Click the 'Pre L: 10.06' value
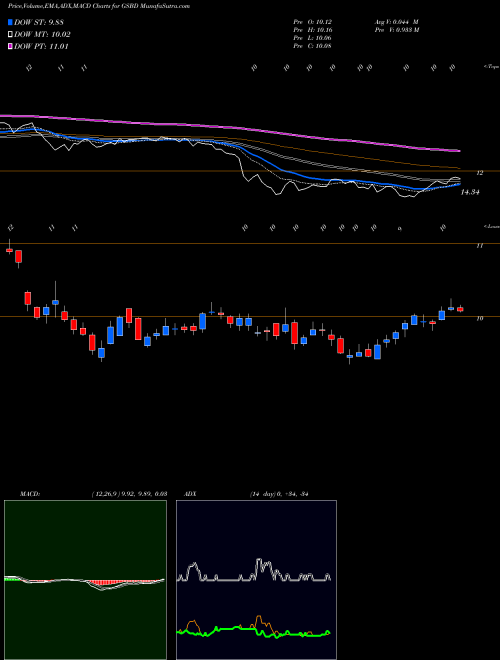 pyautogui.click(x=312, y=38)
